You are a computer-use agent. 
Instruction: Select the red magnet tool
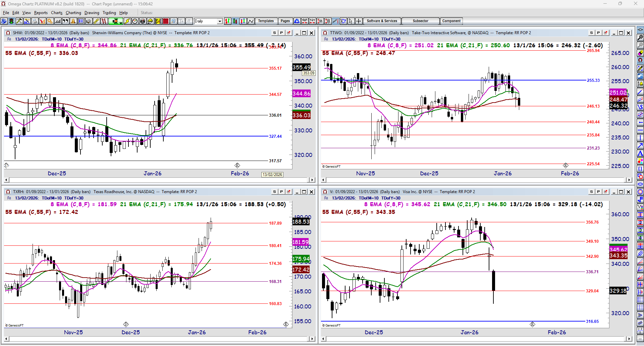[x=640, y=60]
